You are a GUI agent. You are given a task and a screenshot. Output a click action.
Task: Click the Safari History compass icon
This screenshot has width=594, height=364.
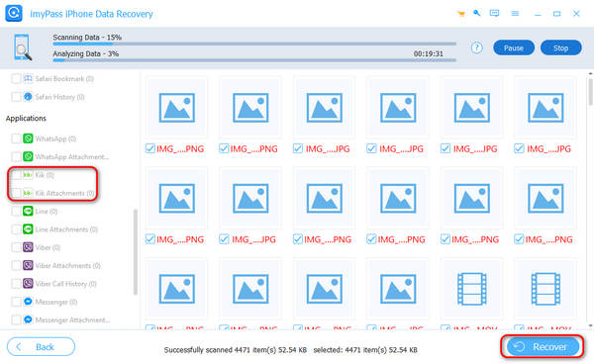coord(28,97)
